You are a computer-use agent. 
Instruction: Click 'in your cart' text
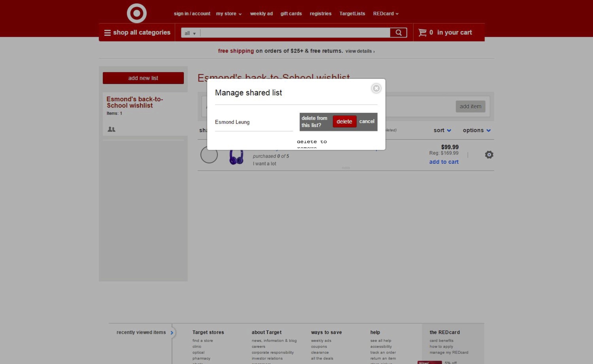(x=454, y=32)
